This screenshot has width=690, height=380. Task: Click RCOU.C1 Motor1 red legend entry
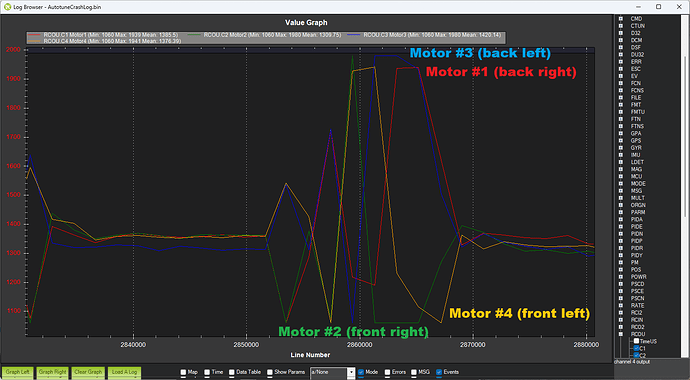point(104,35)
